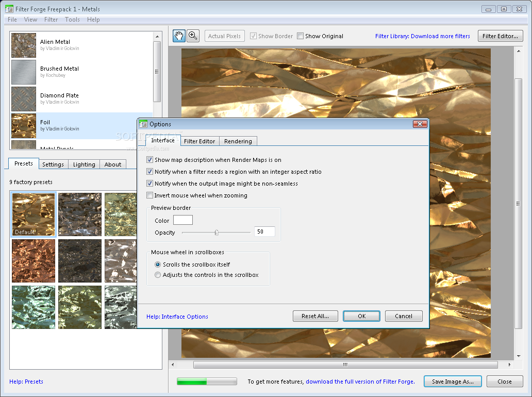
Task: Choose the copper foil preset thumbnail
Action: pyautogui.click(x=33, y=260)
